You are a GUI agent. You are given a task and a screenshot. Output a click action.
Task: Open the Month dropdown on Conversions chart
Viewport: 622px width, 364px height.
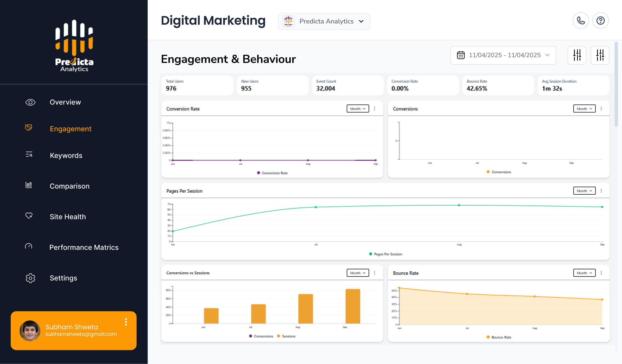click(x=584, y=109)
